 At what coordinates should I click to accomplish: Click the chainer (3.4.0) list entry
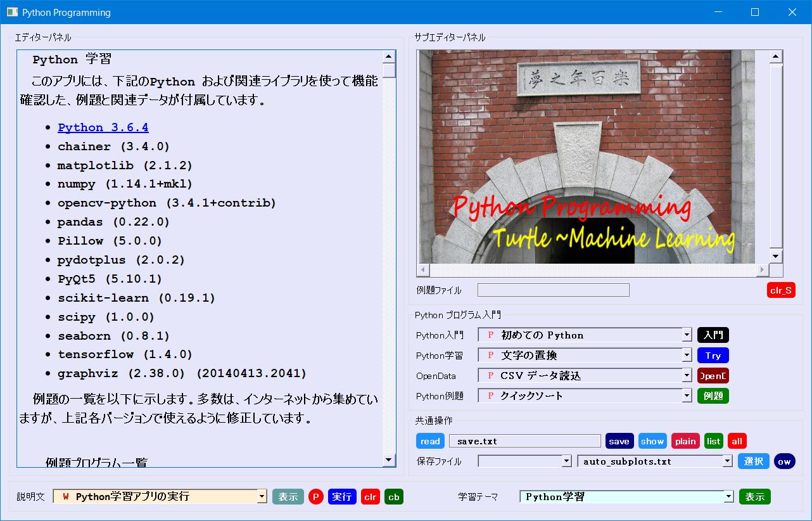pyautogui.click(x=114, y=146)
